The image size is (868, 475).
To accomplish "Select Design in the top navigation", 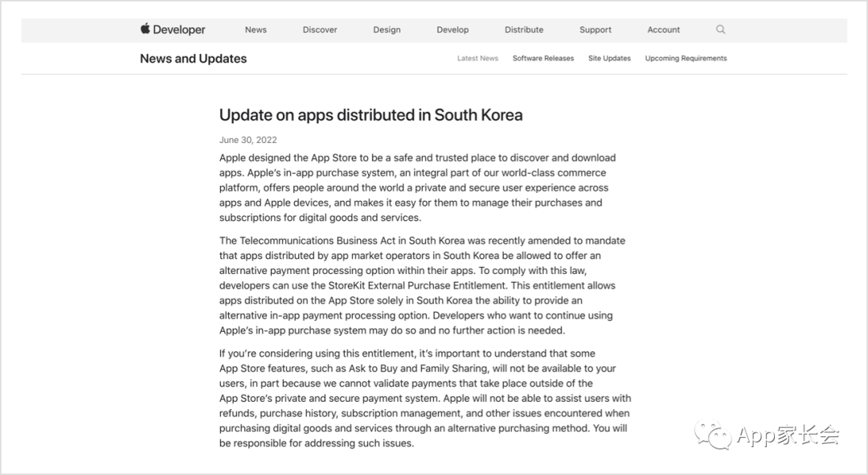I will [x=387, y=30].
